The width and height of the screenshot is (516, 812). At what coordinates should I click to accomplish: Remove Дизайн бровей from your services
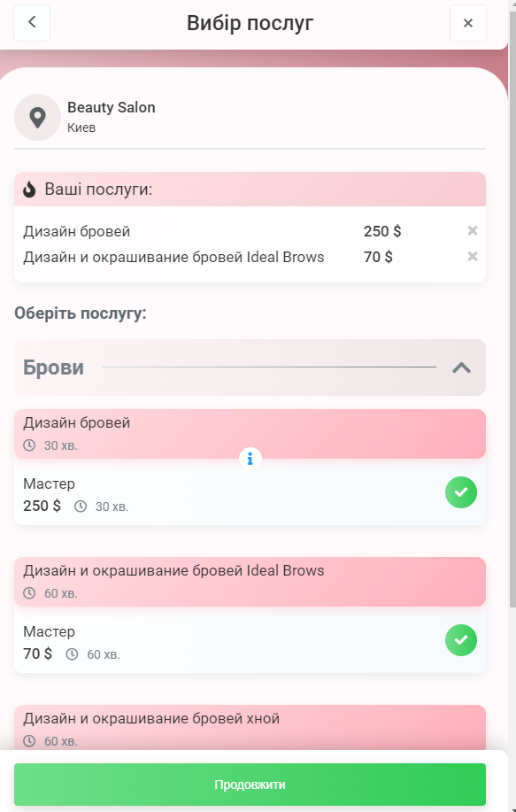(472, 231)
